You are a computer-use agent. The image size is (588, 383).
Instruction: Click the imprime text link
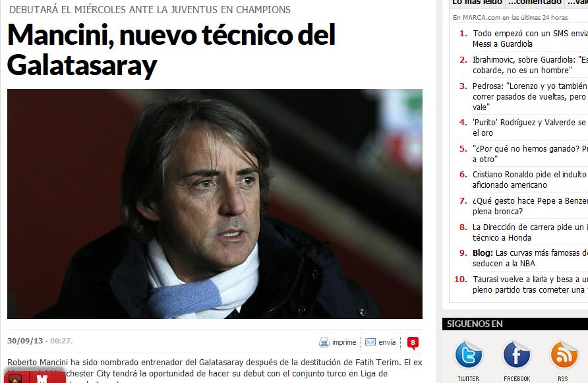coord(344,342)
